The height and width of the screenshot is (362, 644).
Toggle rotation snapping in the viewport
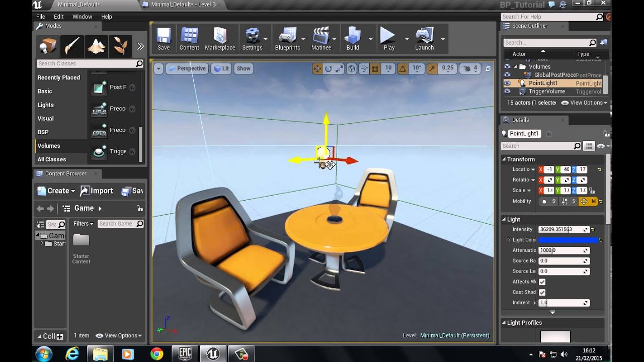[403, 68]
